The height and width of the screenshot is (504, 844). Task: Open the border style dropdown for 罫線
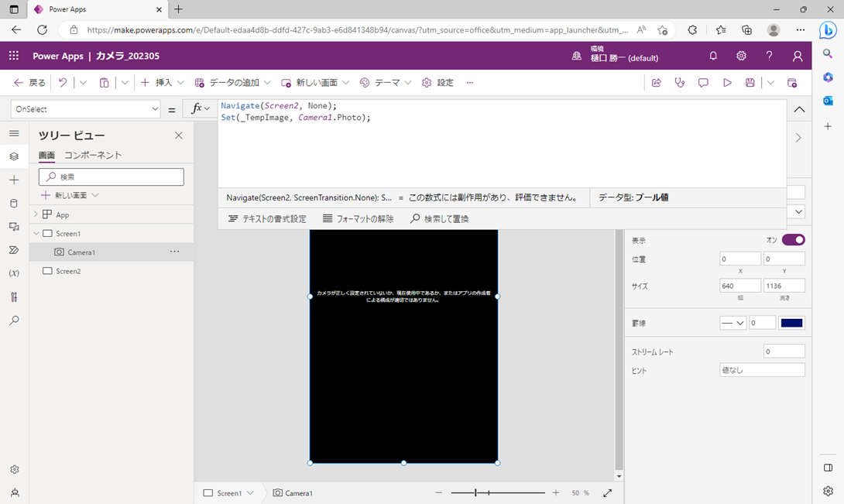tap(732, 323)
